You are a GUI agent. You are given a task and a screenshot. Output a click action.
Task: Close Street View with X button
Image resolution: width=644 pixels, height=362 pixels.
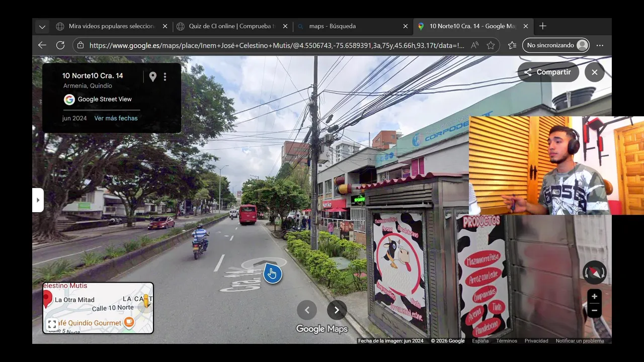pyautogui.click(x=595, y=72)
